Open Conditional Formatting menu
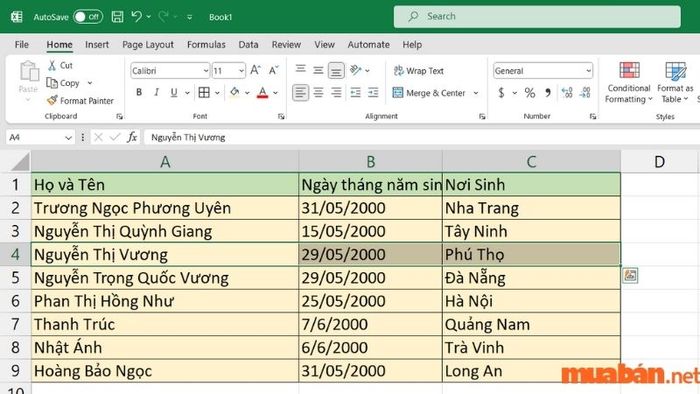The width and height of the screenshot is (700, 394). pyautogui.click(x=629, y=83)
